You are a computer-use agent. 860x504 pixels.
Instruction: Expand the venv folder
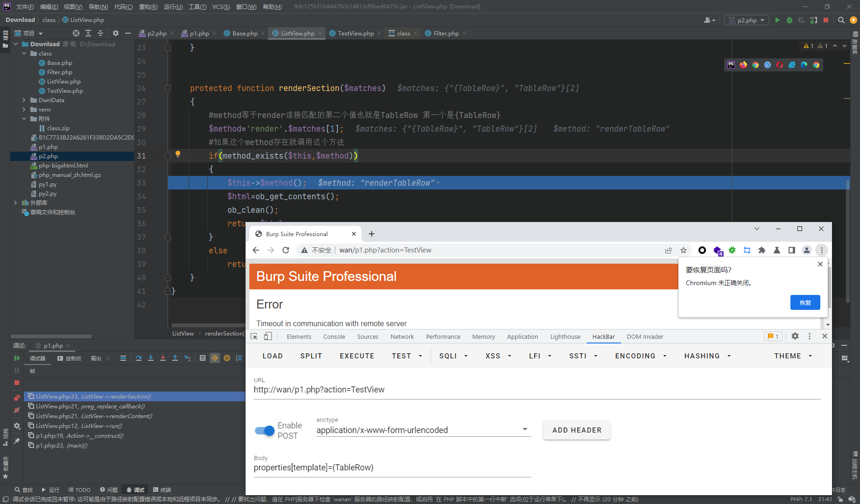[x=24, y=110]
